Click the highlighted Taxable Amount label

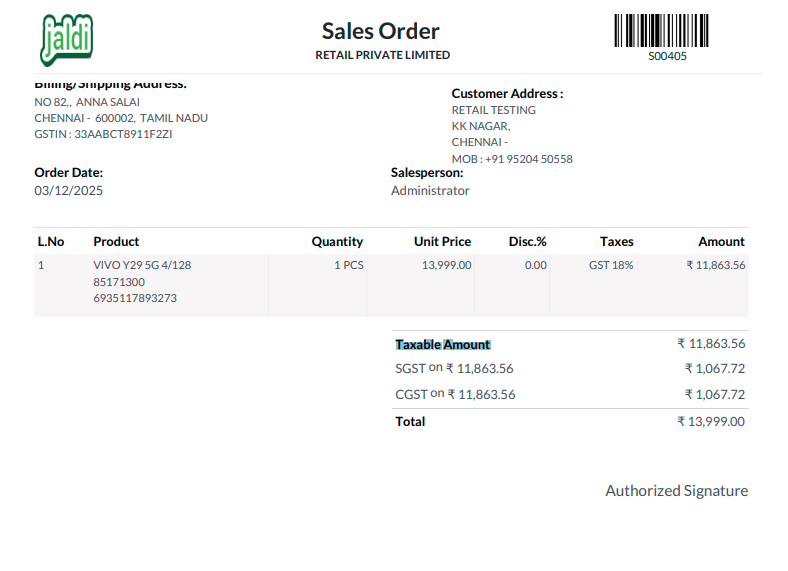(442, 345)
